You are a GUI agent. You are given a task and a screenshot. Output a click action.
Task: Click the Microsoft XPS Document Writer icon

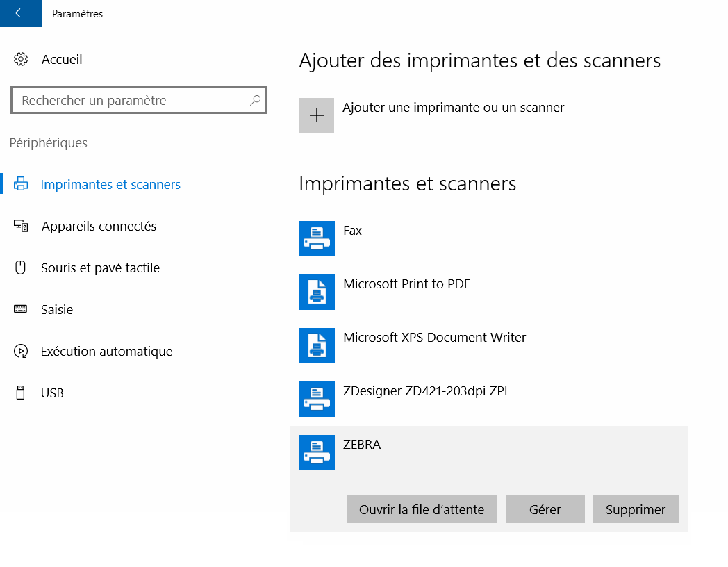pyautogui.click(x=317, y=345)
